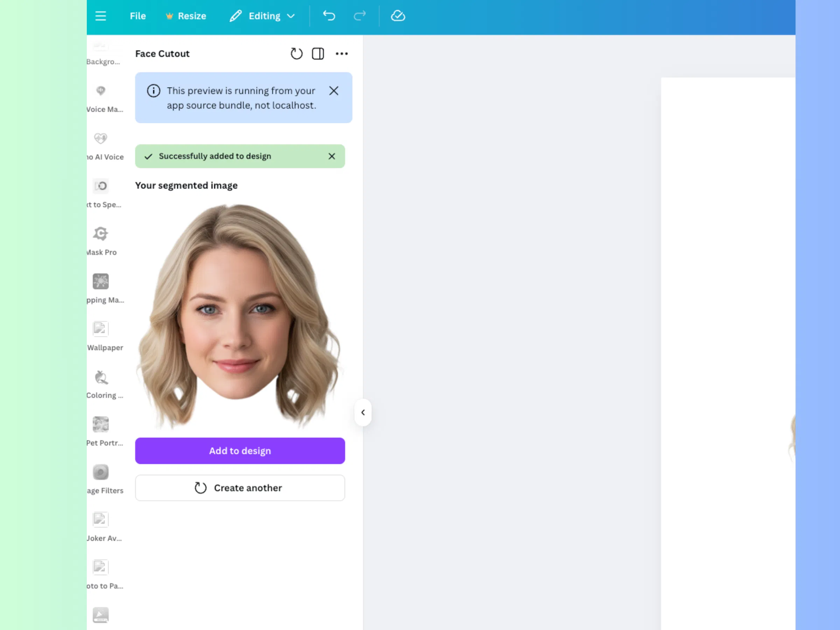840x630 pixels.
Task: Dismiss the preview source bundle notice
Action: (x=334, y=91)
